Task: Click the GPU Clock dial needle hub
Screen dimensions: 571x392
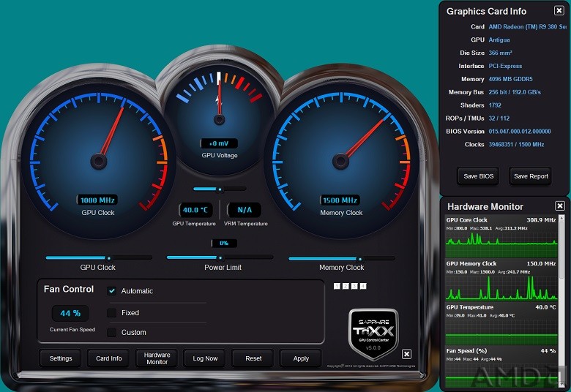Action: pos(98,161)
